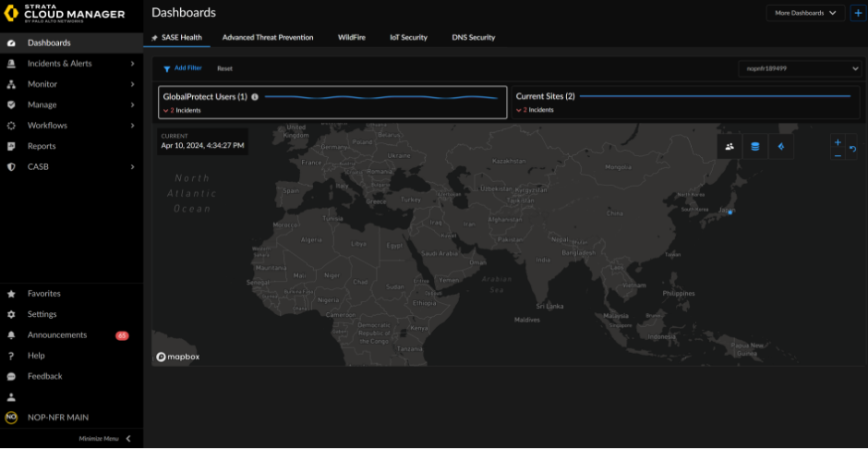The height and width of the screenshot is (449, 868).
Task: Click the Feedback speech bubble icon
Action: [11, 376]
